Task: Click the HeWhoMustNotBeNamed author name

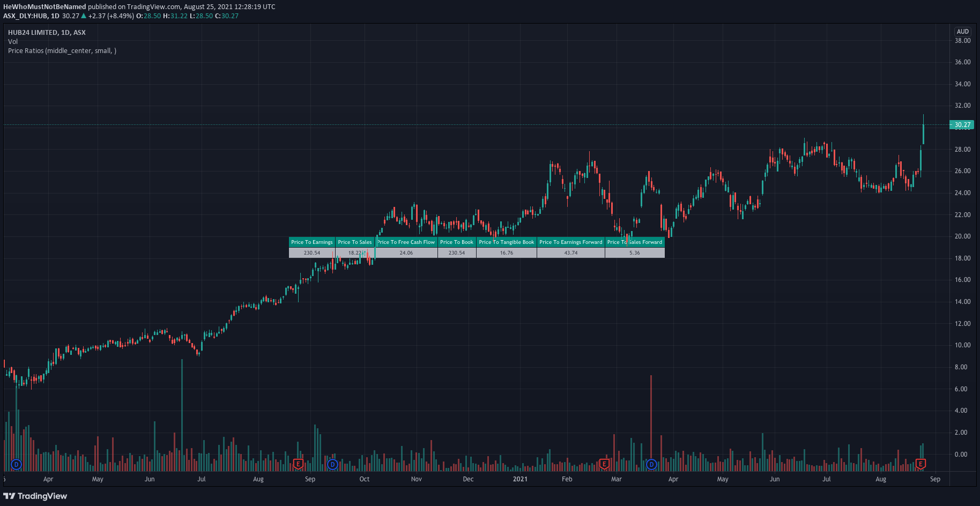Action: 44,7
